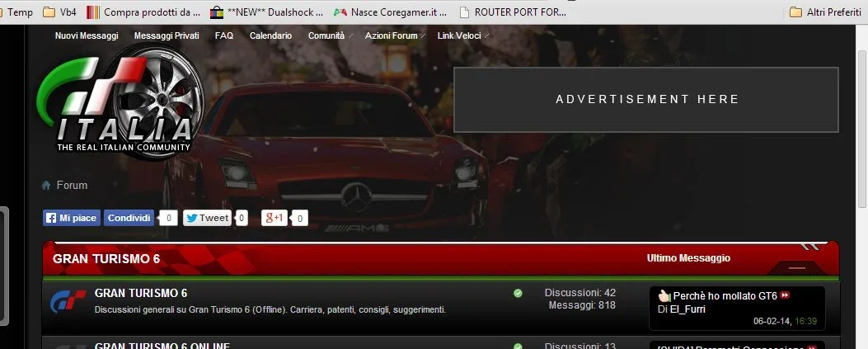Click the 06-02-14 post date

pos(772,321)
